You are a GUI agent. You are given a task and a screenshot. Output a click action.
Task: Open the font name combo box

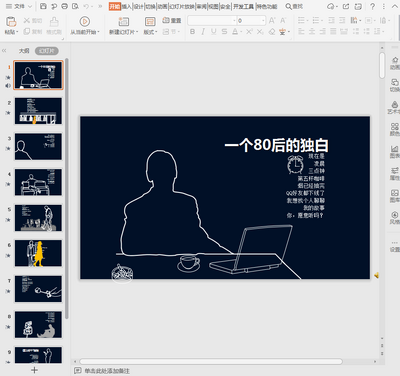(212, 21)
